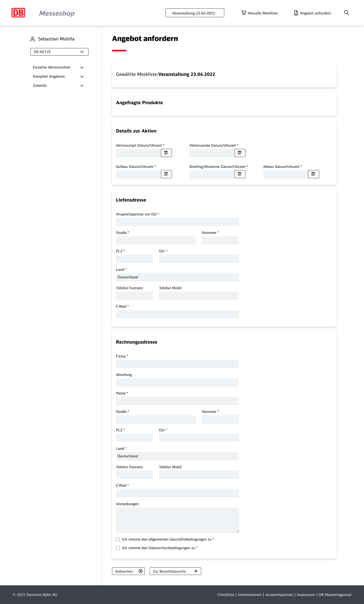
Task: Click into the Anmerkungen text area
Action: point(177,520)
